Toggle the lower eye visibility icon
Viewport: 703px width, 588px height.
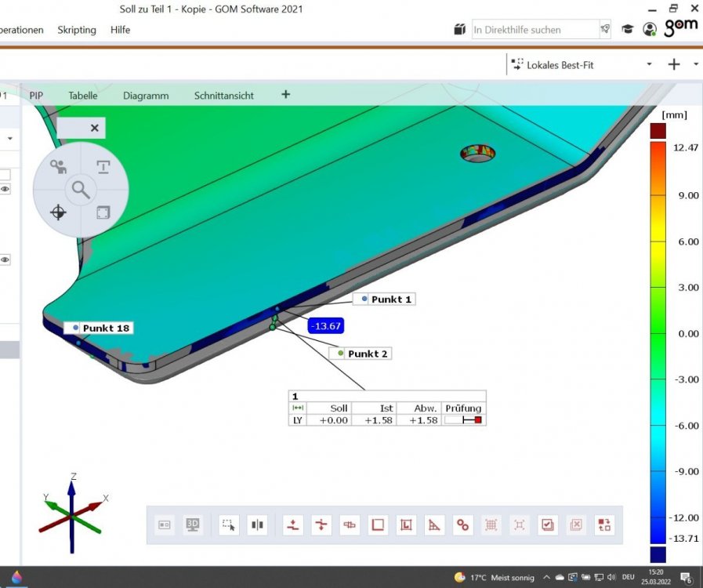[x=5, y=260]
